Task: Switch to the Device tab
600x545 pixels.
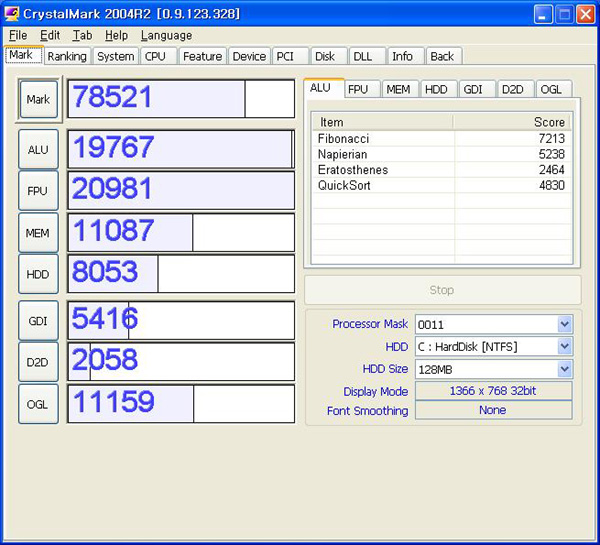Action: (x=249, y=56)
